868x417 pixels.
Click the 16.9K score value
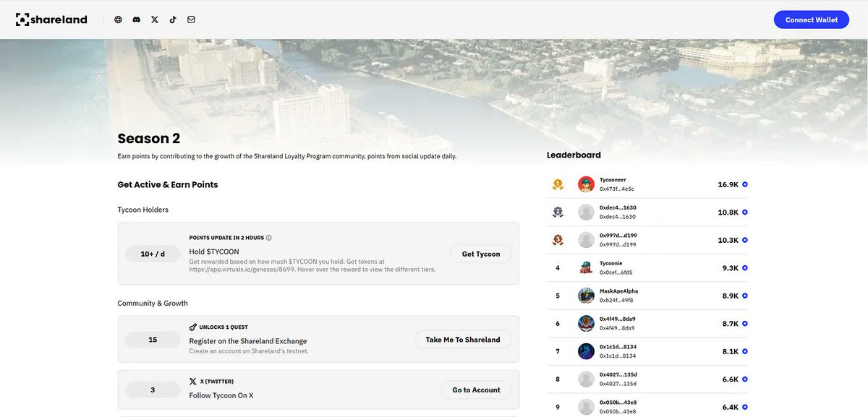coord(728,185)
